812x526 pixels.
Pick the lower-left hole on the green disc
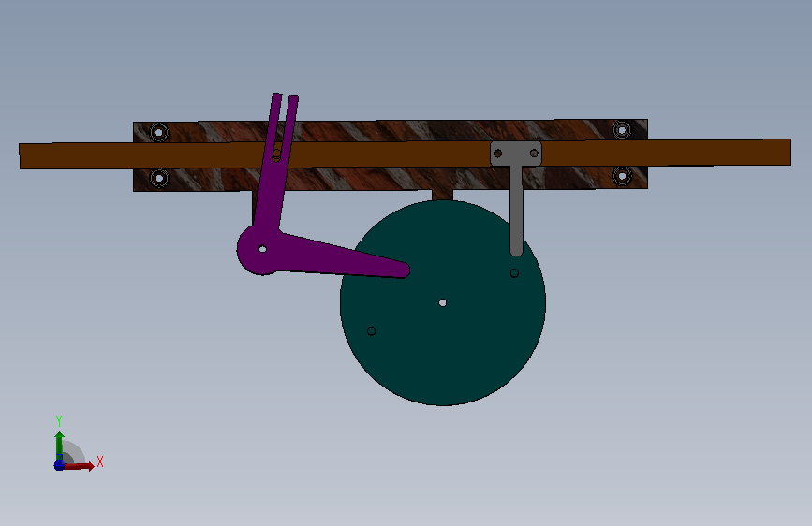click(x=371, y=330)
